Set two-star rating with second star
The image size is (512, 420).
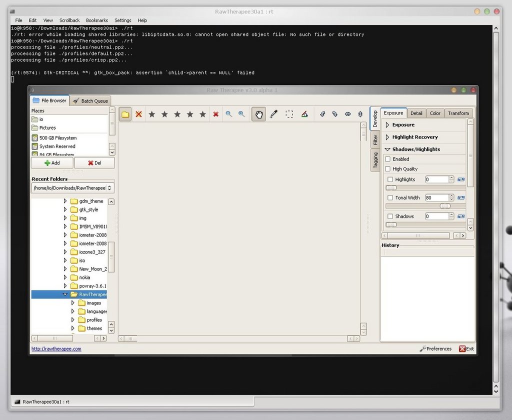click(164, 114)
